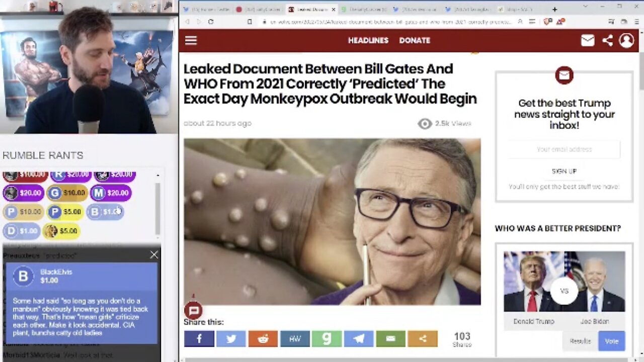Viewport: 644px width, 362px height.
Task: Reload the browser page
Action: 211,22
